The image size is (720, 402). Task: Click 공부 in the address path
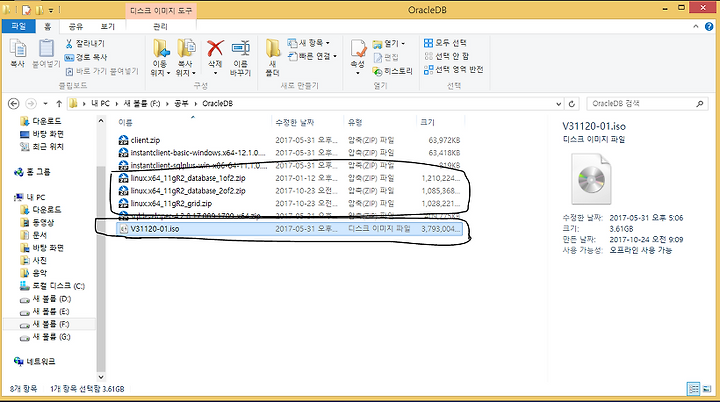(181, 103)
